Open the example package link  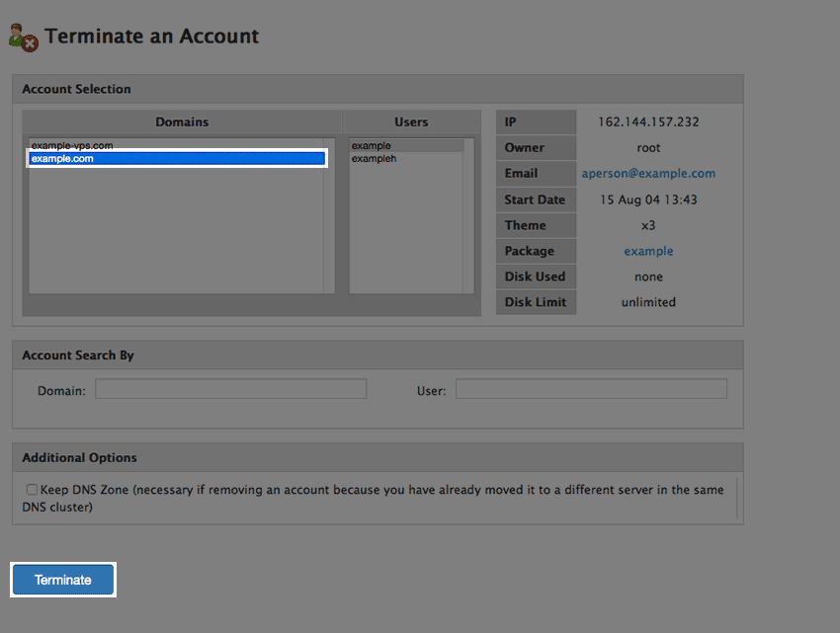coord(647,251)
